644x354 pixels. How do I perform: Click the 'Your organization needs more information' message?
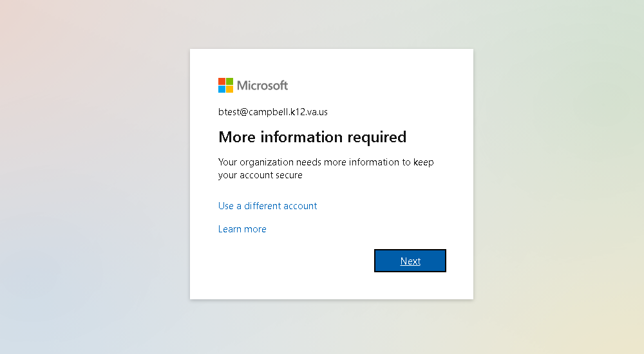tap(326, 169)
